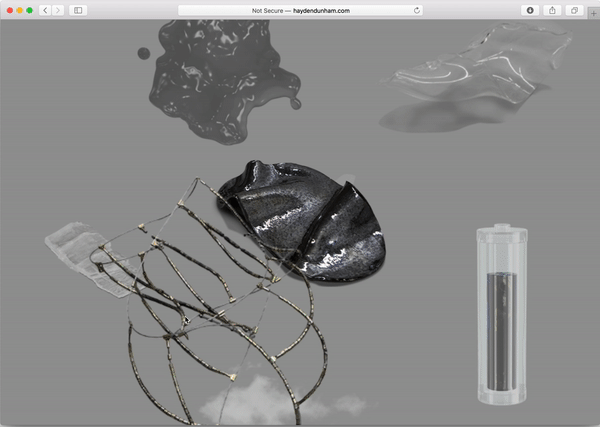Show the Safari tab overview
600x427 pixels.
pyautogui.click(x=574, y=10)
